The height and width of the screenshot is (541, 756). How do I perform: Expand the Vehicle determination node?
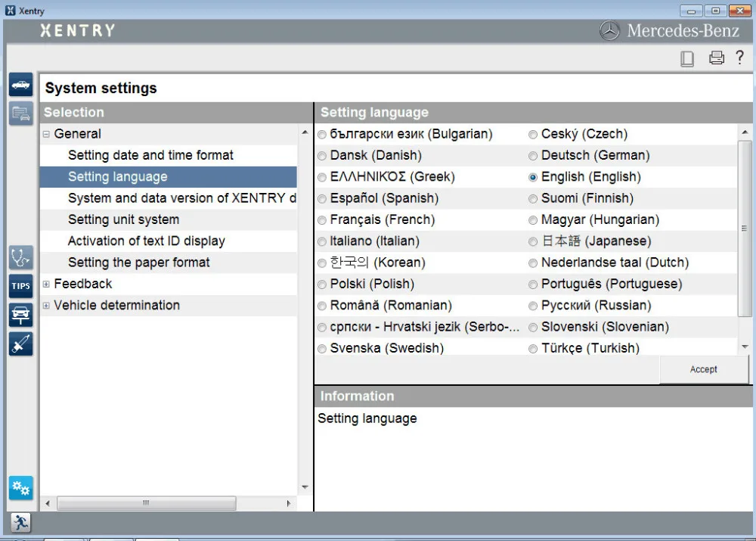coord(46,306)
